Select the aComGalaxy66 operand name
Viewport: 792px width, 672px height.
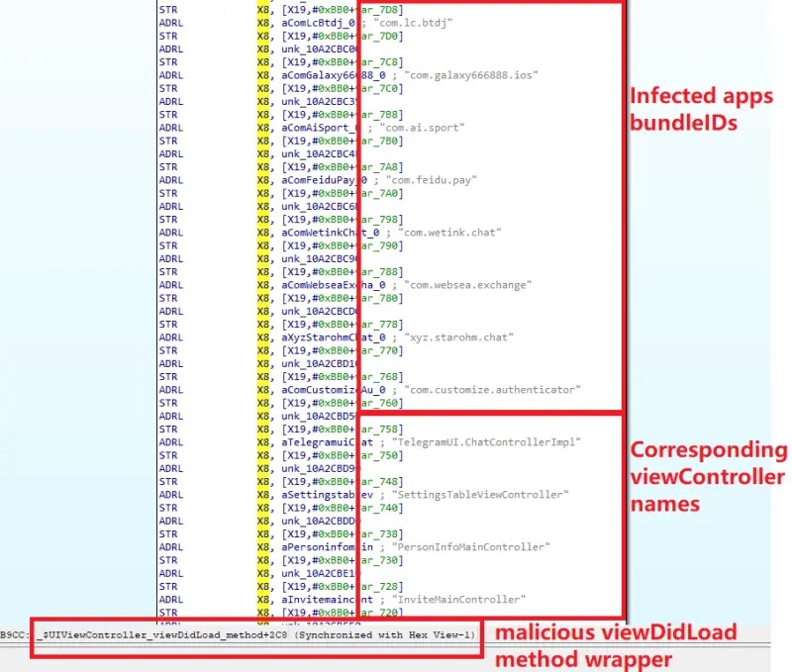click(334, 75)
